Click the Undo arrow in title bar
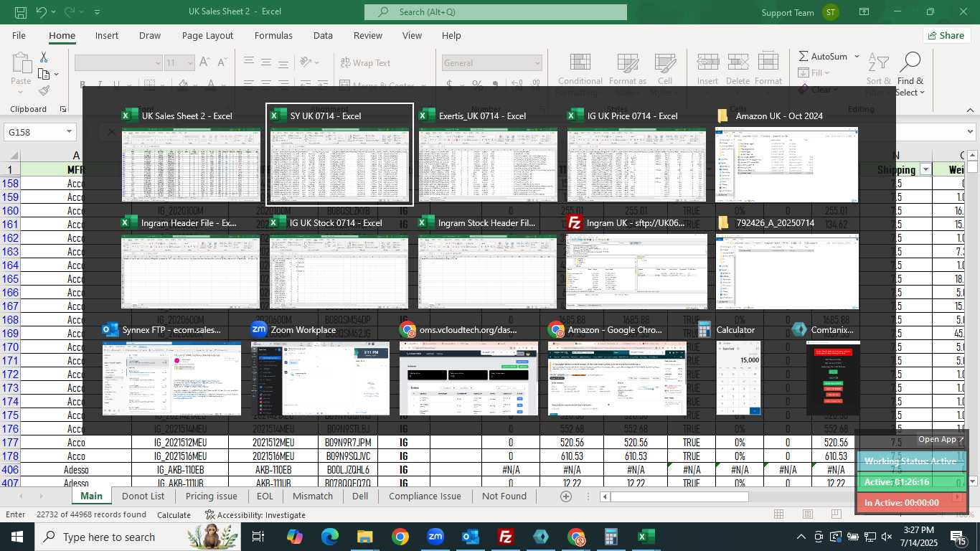Image resolution: width=980 pixels, height=551 pixels. pos(41,12)
